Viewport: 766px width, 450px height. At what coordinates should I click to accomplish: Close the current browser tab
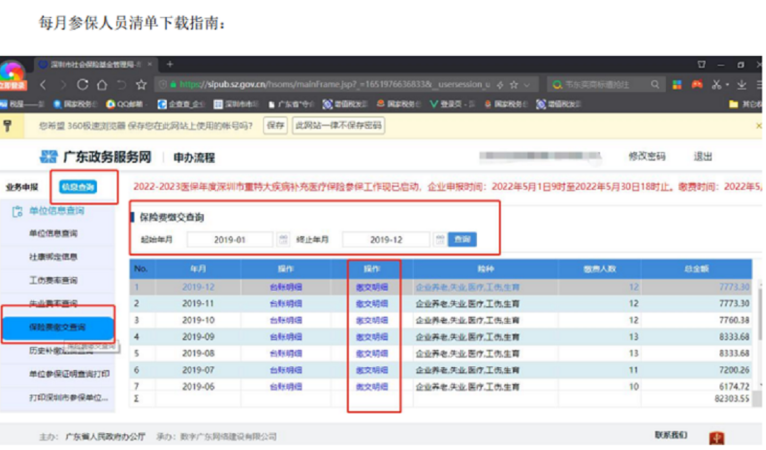pyautogui.click(x=150, y=64)
